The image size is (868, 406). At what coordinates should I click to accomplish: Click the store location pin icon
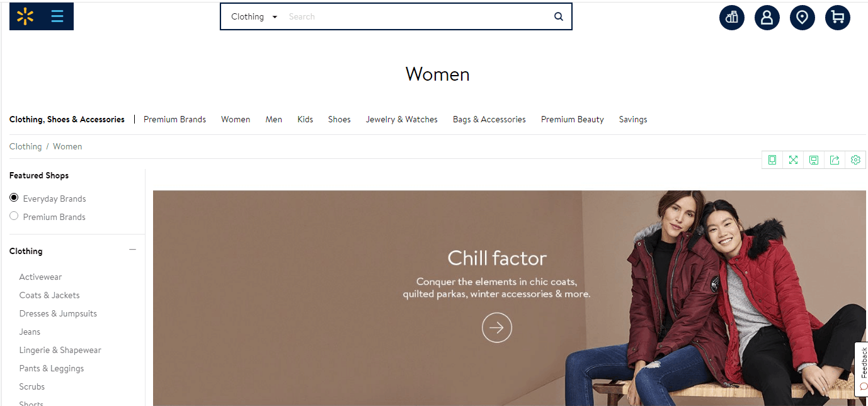coord(802,17)
